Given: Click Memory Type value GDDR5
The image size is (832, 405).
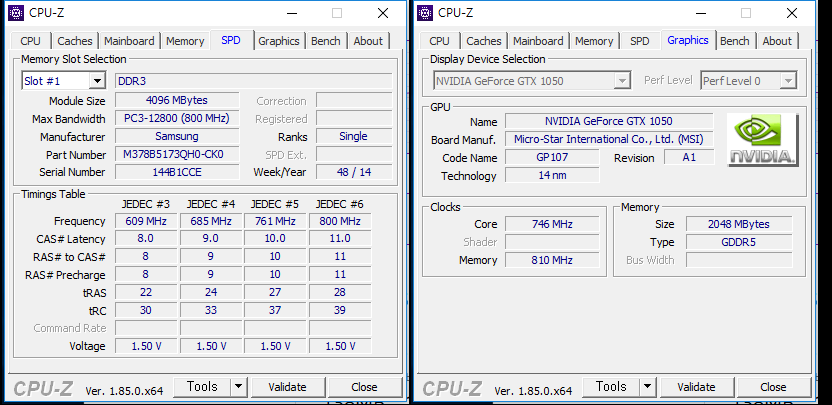Looking at the screenshot, I should [x=739, y=242].
